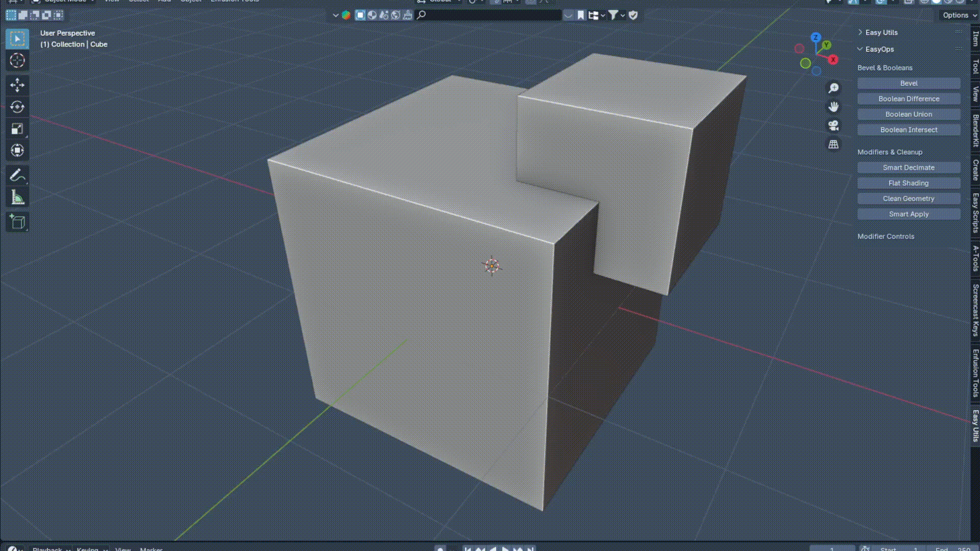
Task: Set selection mode to intersect selection
Action: [58, 15]
